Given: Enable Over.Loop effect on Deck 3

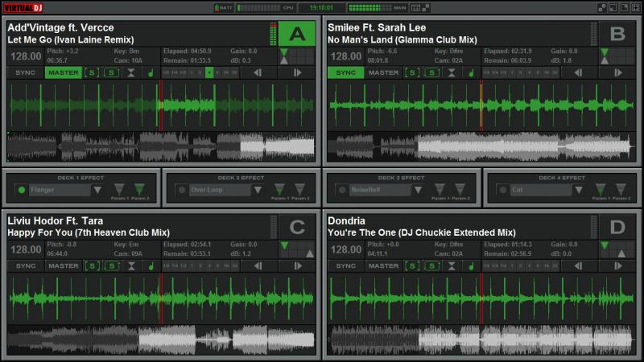Looking at the screenshot, I should (182, 190).
